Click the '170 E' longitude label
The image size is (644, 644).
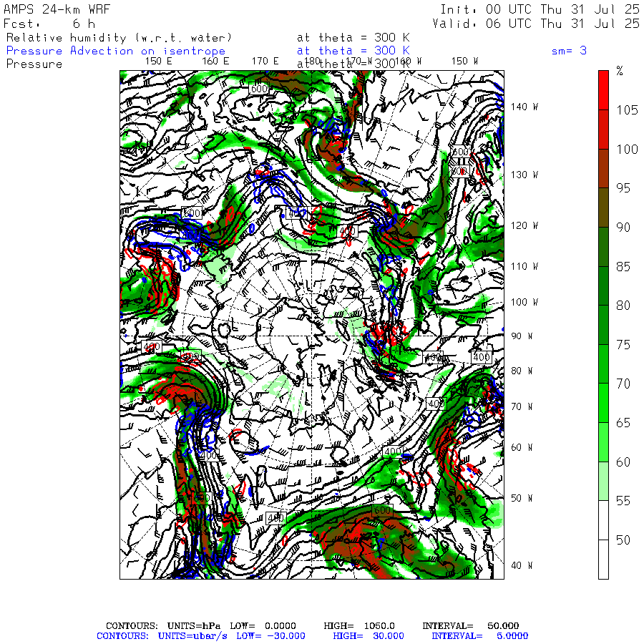265,62
